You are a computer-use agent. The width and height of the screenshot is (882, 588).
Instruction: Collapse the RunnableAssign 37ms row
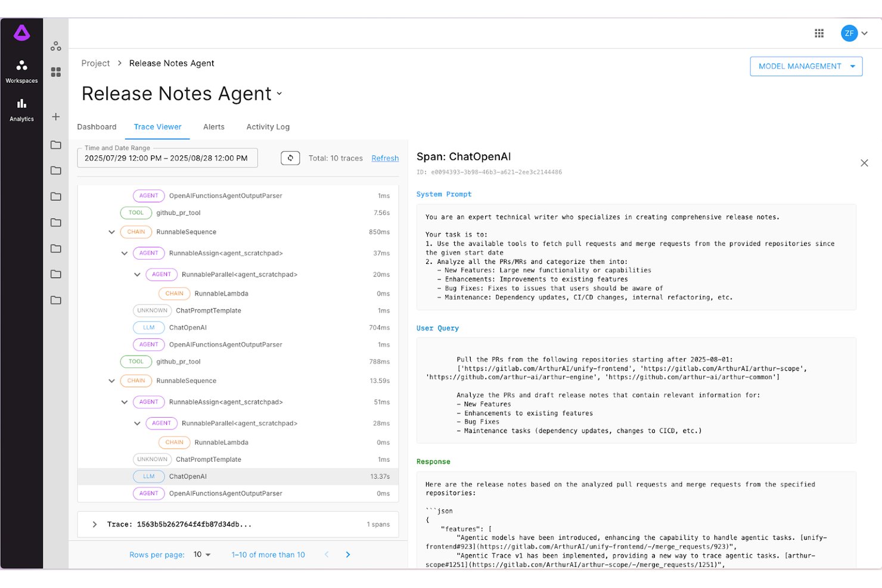pyautogui.click(x=124, y=253)
